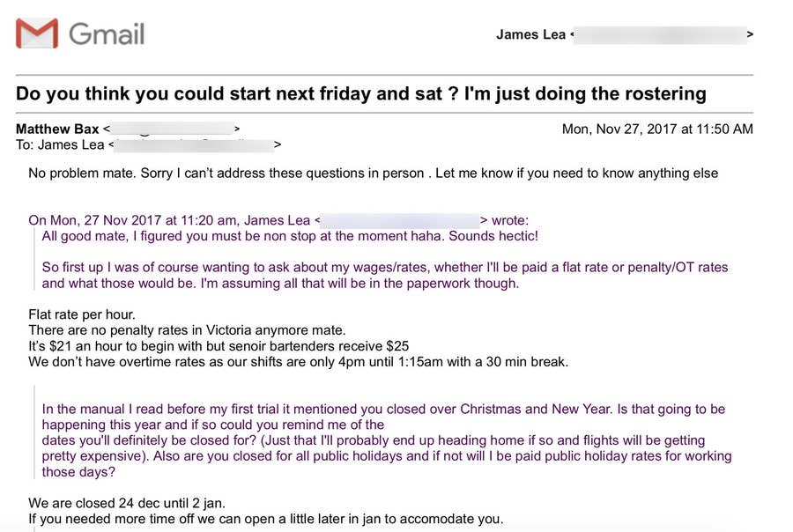793x532 pixels.
Task: Click the Gmail wordmark text
Action: click(x=107, y=34)
